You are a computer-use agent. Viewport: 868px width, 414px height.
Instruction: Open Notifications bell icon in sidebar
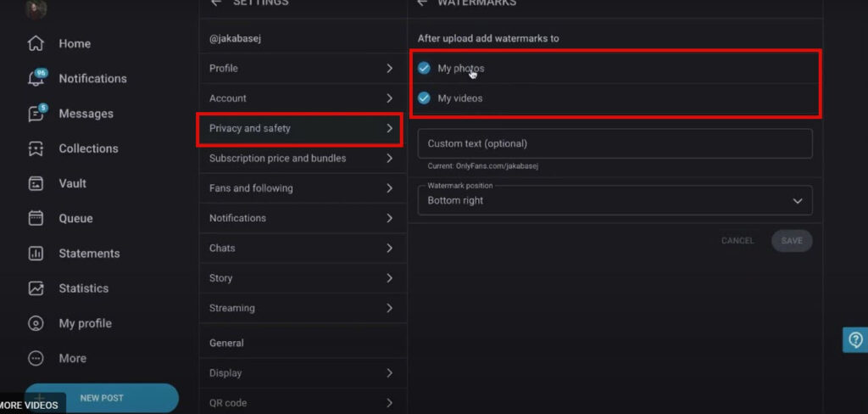click(36, 79)
